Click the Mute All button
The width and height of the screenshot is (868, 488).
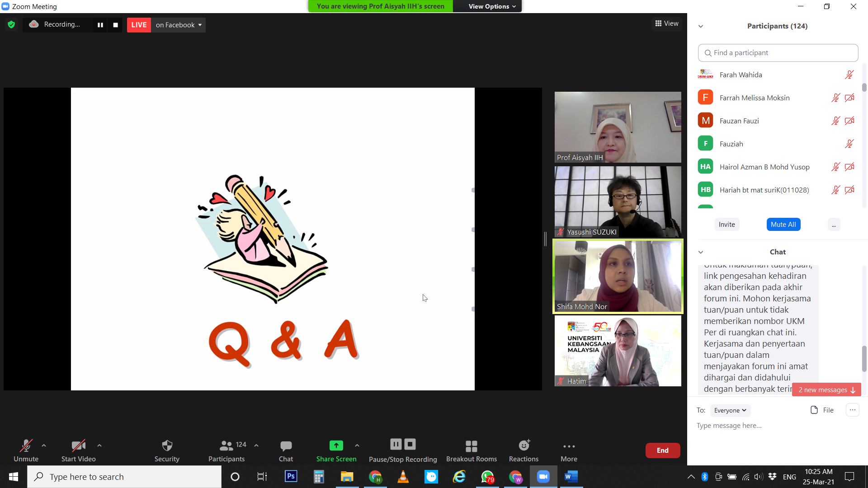click(x=783, y=225)
